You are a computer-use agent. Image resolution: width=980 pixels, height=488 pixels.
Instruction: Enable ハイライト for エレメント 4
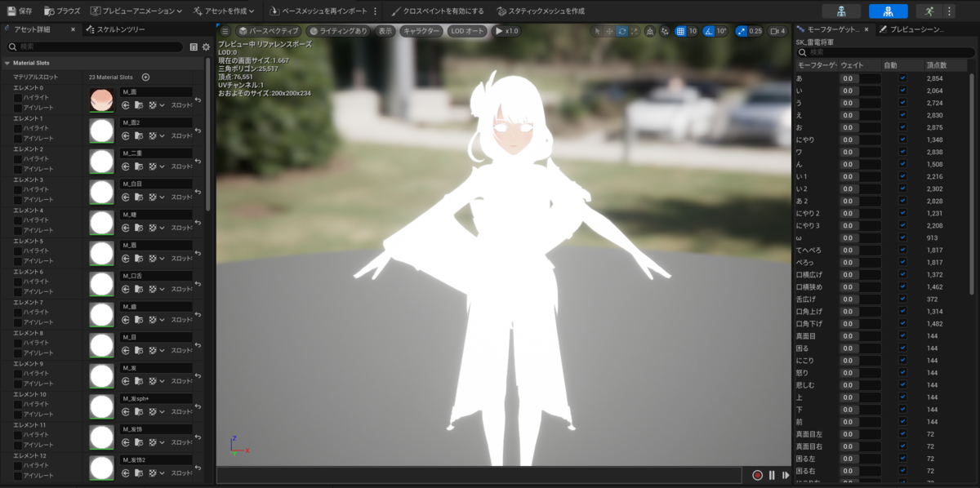[18, 220]
